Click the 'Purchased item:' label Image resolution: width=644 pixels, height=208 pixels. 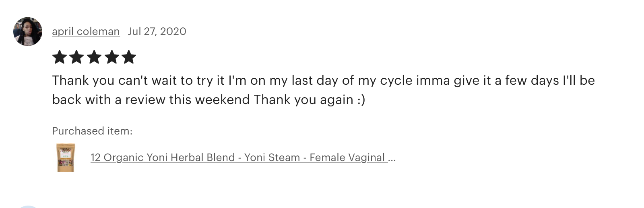92,131
